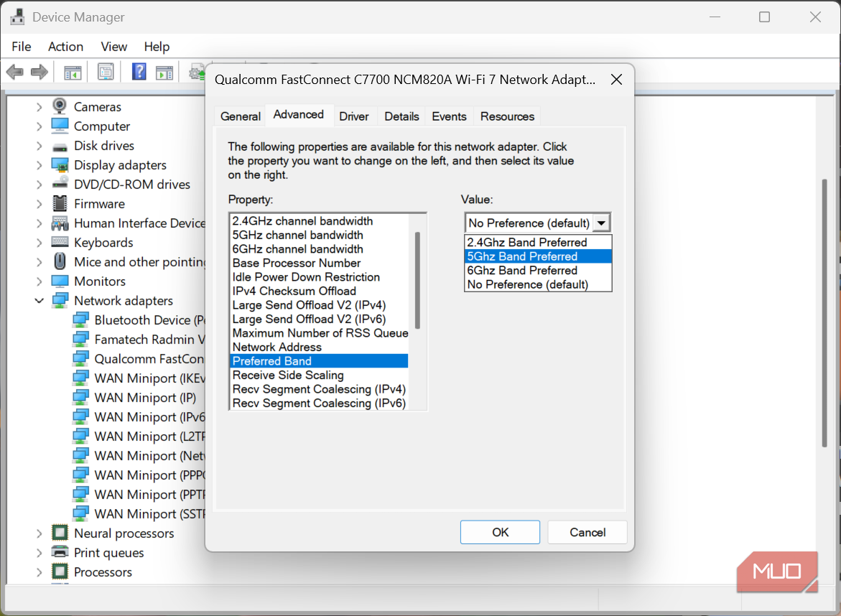
Task: Select Network Address property
Action: (x=319, y=347)
